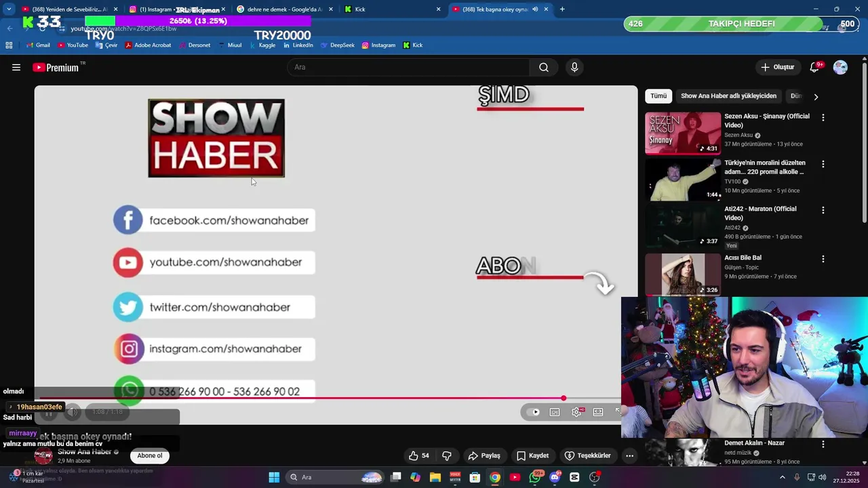Toggle subtitles captions in player
The image size is (868, 488).
pyautogui.click(x=555, y=412)
